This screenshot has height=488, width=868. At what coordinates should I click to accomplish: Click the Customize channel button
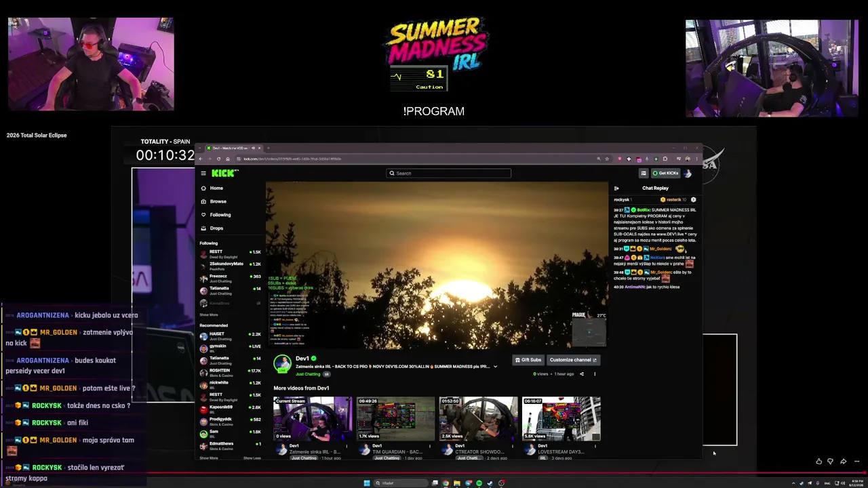coord(573,360)
